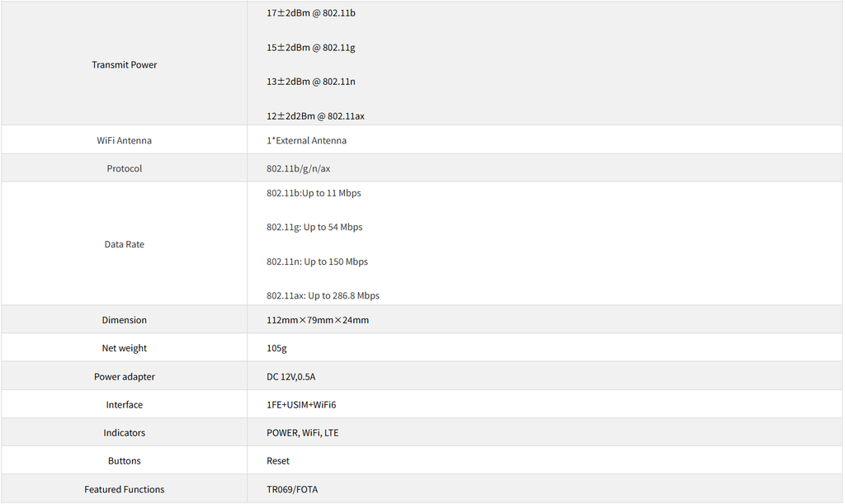Select the POWER, WiFi, LTE text
This screenshot has height=504, width=845.
pyautogui.click(x=302, y=433)
